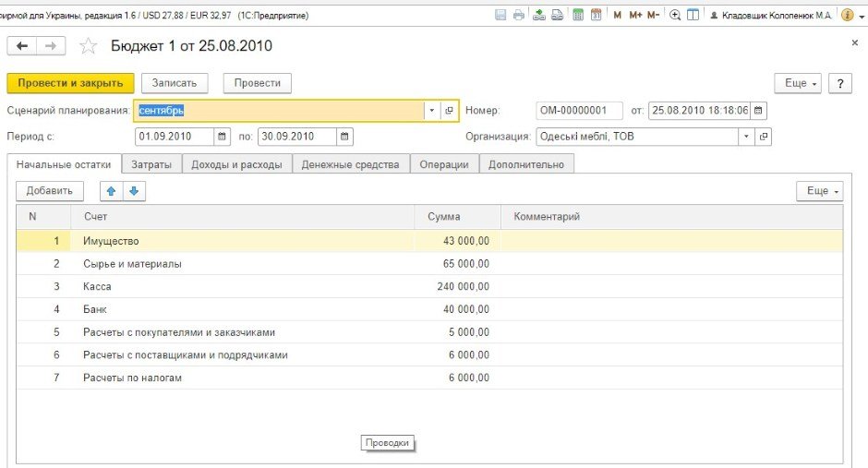Click the calculator icon in top toolbar
Screen dimensions: 868x468
click(578, 16)
